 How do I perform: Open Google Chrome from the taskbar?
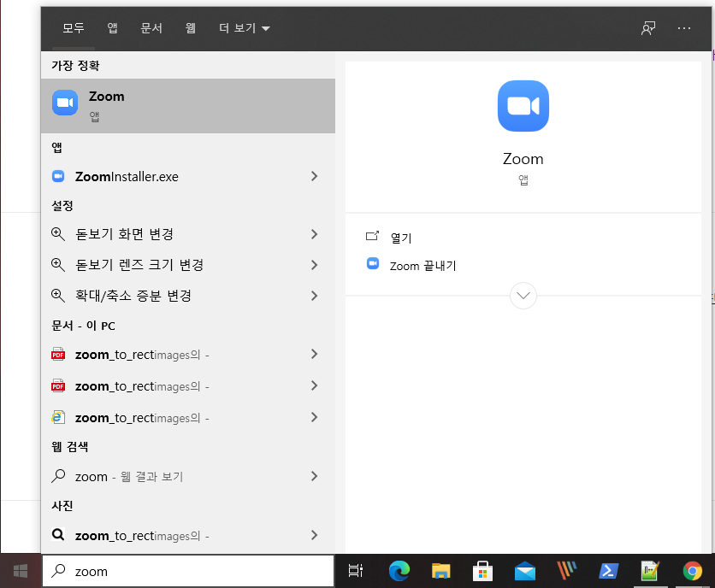[692, 571]
